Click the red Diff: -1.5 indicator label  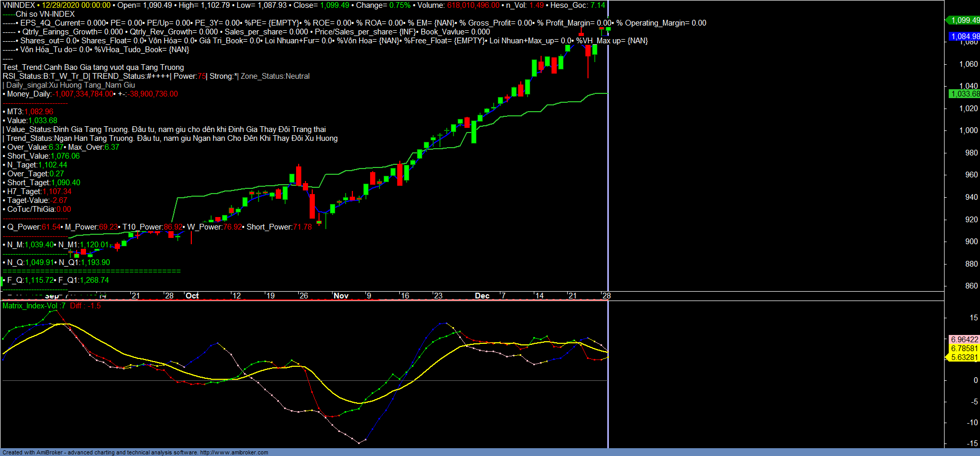click(x=85, y=306)
